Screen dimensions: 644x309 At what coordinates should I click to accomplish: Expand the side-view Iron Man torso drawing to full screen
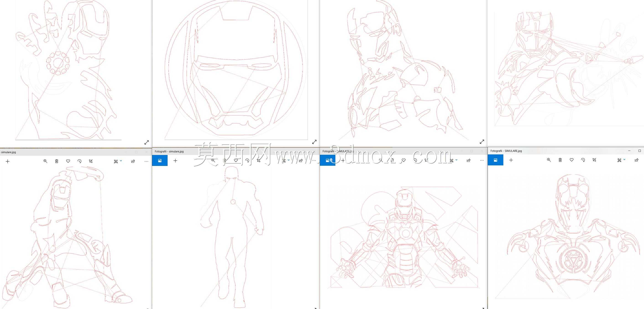(x=482, y=142)
